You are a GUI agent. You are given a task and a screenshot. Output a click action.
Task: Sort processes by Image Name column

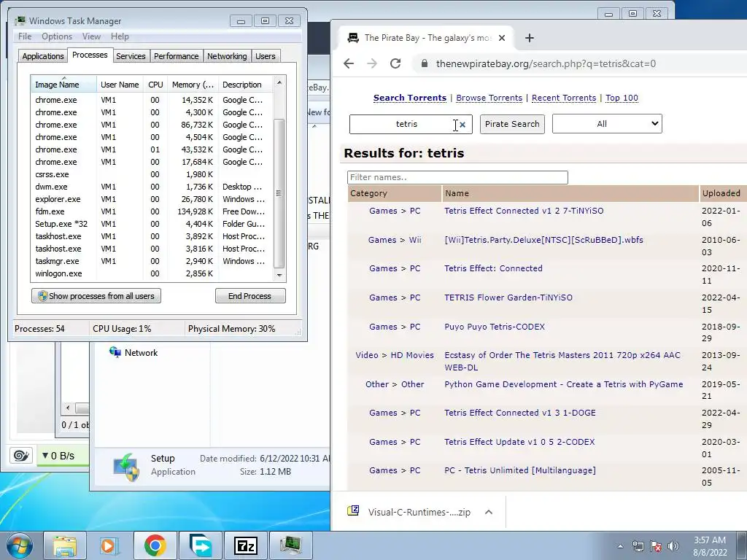tap(64, 85)
